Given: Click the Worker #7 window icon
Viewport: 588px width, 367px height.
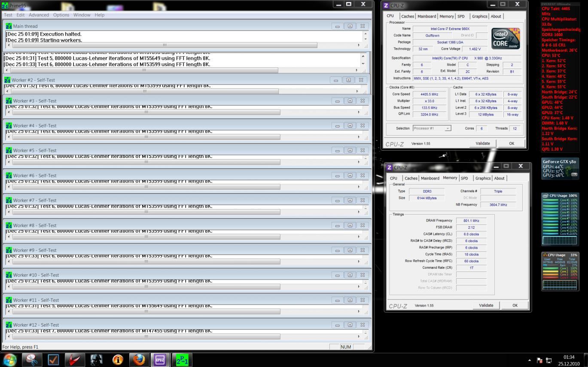Looking at the screenshot, I should (9, 200).
